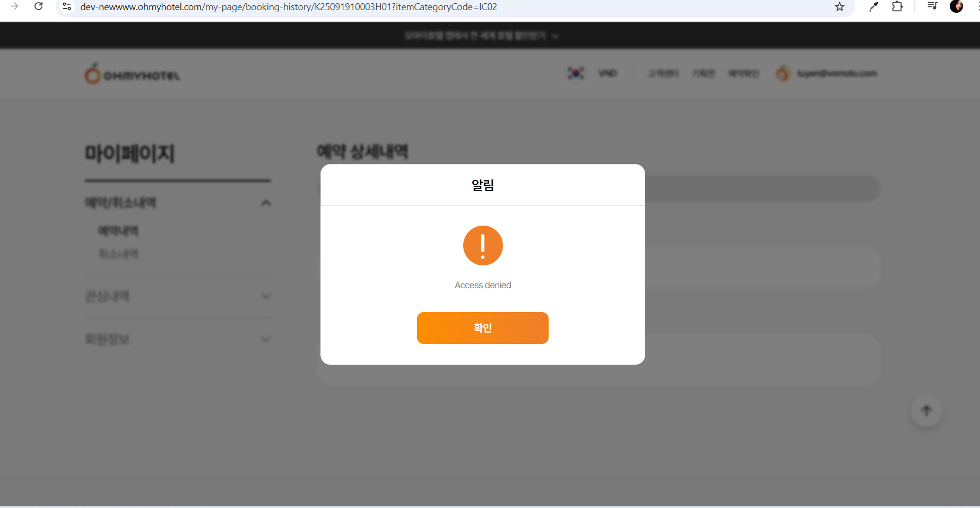
Task: Reload the page with the browser refresh icon
Action: coord(39,6)
